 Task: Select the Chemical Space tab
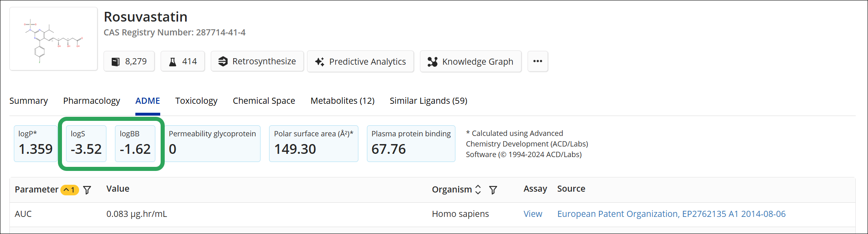[x=264, y=101]
